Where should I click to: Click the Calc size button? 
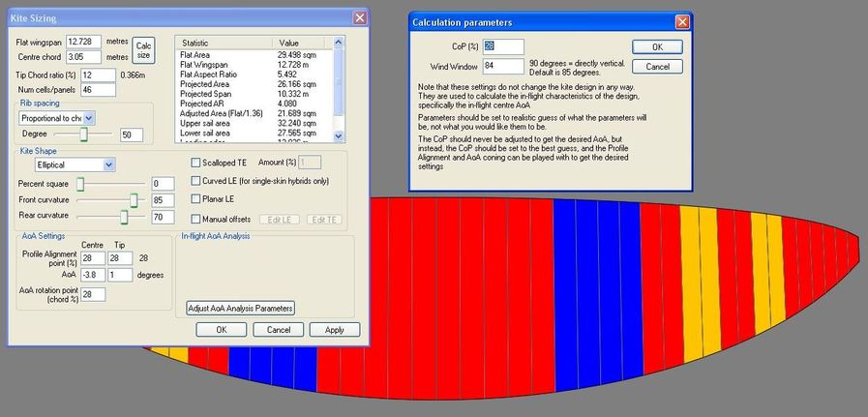pos(143,49)
